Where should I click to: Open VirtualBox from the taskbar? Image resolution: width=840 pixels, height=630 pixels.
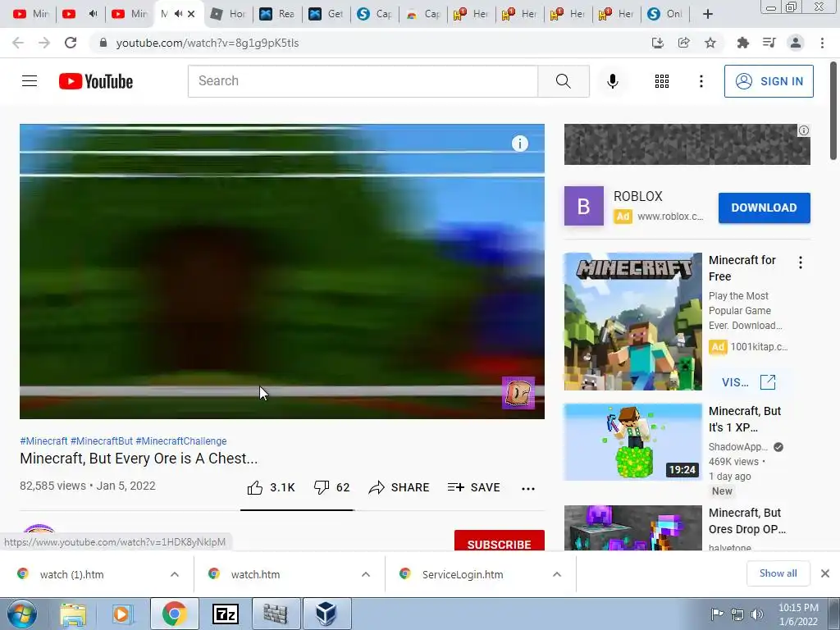click(326, 614)
